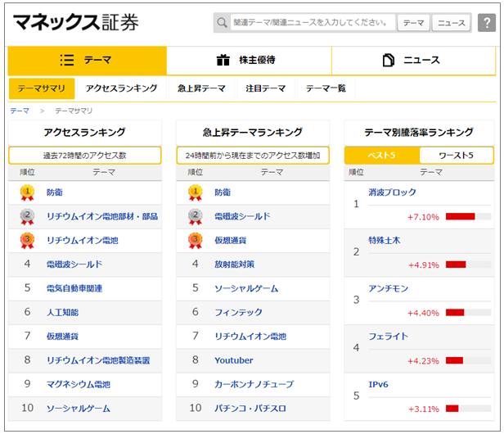Click the テーマ breadcrumb link

pos(20,111)
